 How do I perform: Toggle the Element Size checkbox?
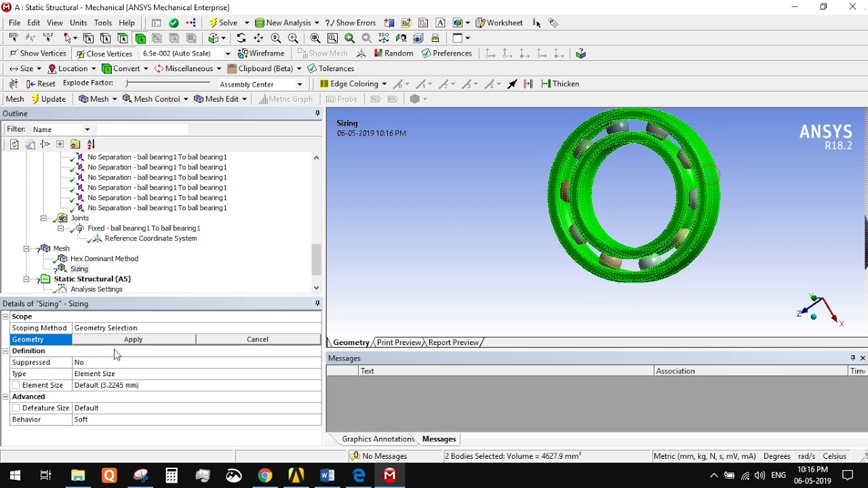pos(16,385)
